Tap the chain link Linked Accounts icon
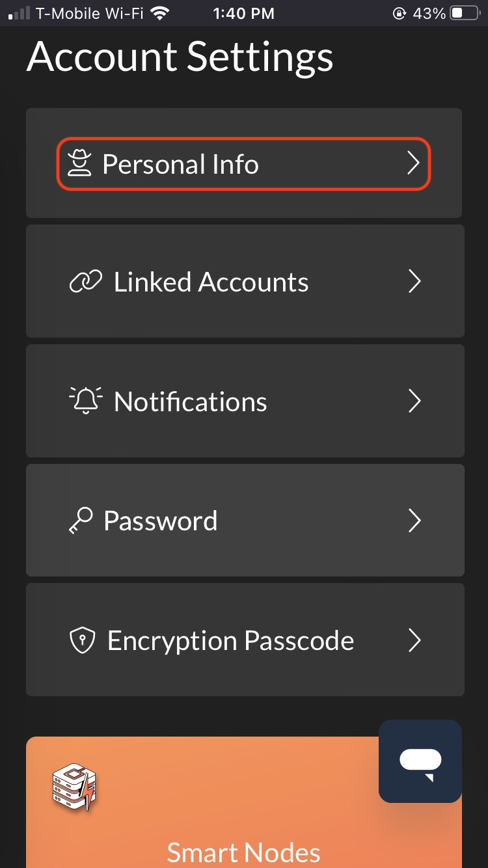The image size is (488, 868). 85,282
